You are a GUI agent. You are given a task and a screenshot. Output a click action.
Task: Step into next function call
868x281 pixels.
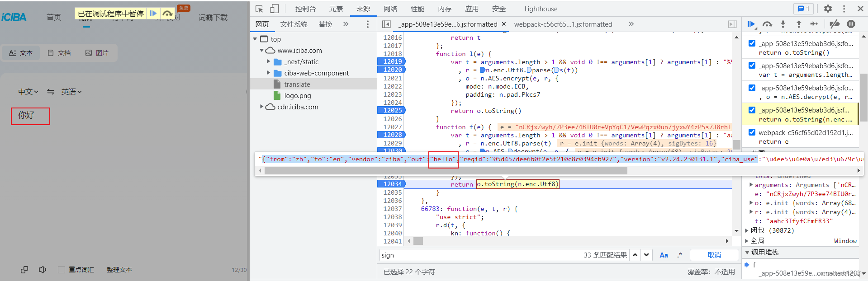tap(783, 24)
